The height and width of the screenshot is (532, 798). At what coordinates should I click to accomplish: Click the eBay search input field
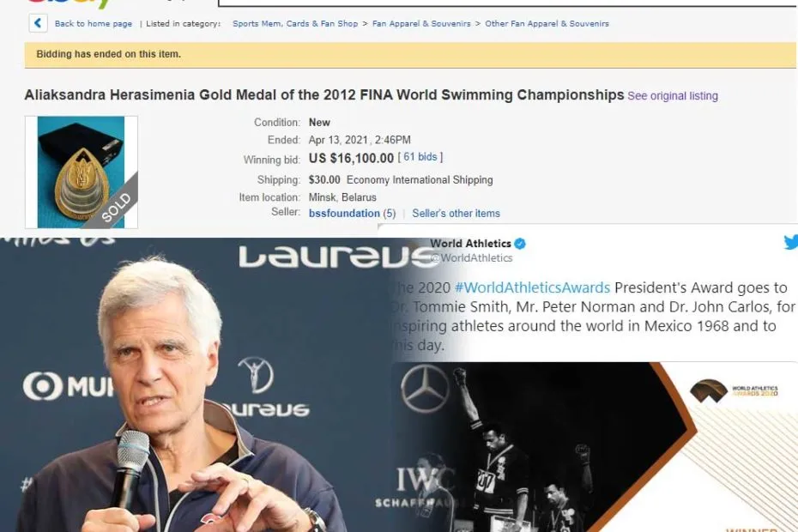[x=507, y=3]
